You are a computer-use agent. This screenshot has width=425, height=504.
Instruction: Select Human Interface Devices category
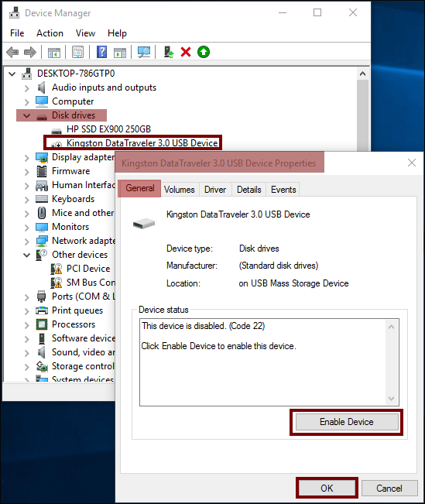[84, 185]
